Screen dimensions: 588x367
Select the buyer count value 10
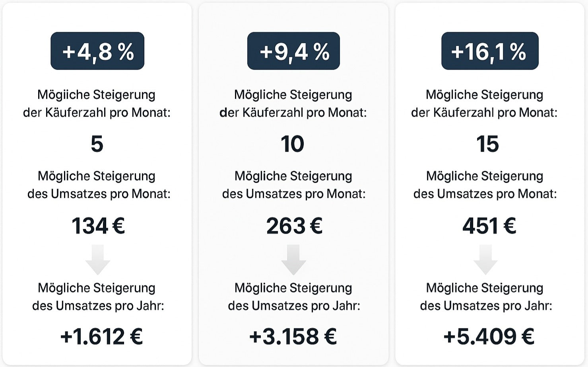(x=293, y=144)
